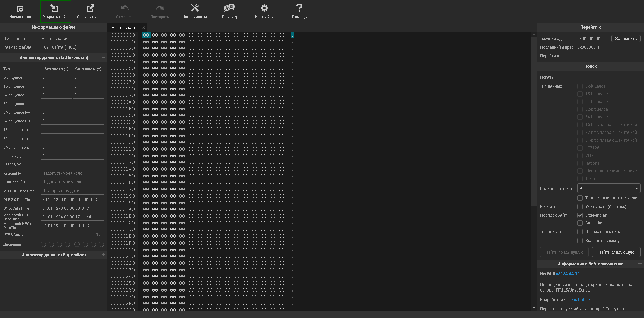The width and height of the screenshot is (644, 318).
Task: Toggle the 32-bit целое search checkbox
Action: point(580,109)
